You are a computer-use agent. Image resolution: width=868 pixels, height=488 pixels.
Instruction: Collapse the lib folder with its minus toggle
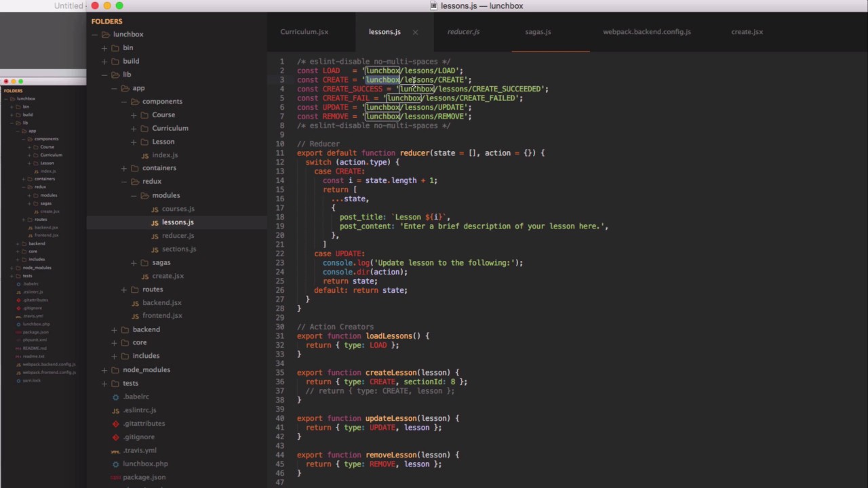tap(104, 75)
